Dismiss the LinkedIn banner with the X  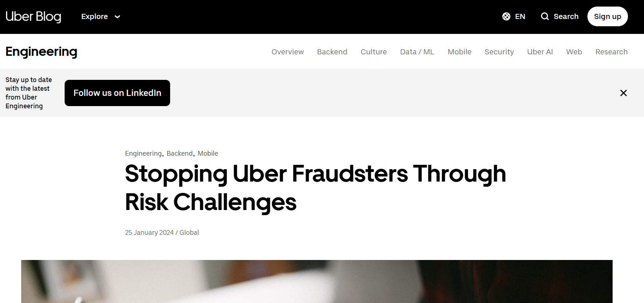pos(623,93)
